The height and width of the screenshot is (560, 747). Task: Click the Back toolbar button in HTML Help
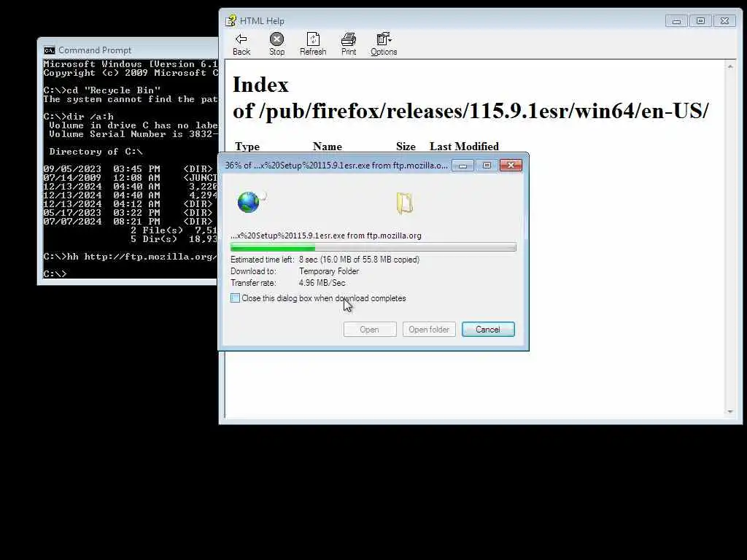coord(241,44)
